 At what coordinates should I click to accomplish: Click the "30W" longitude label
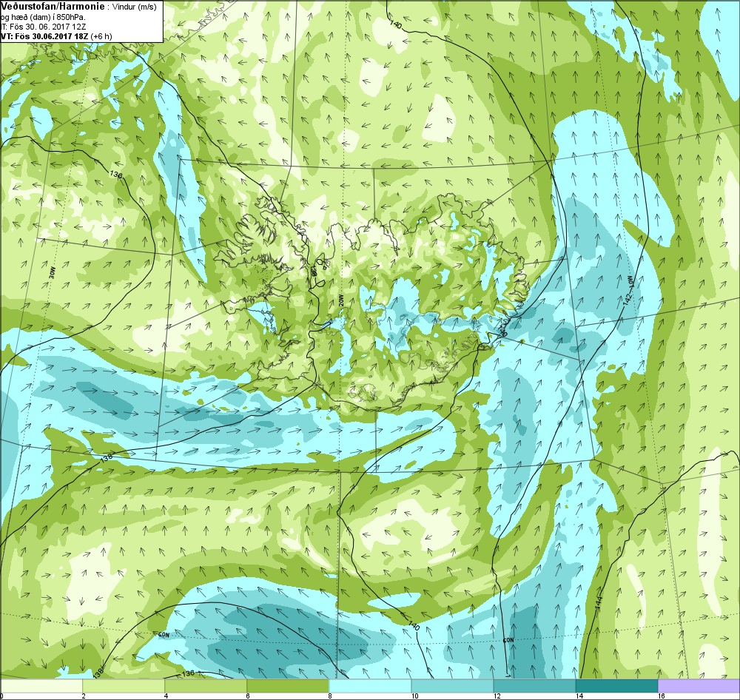(52, 273)
